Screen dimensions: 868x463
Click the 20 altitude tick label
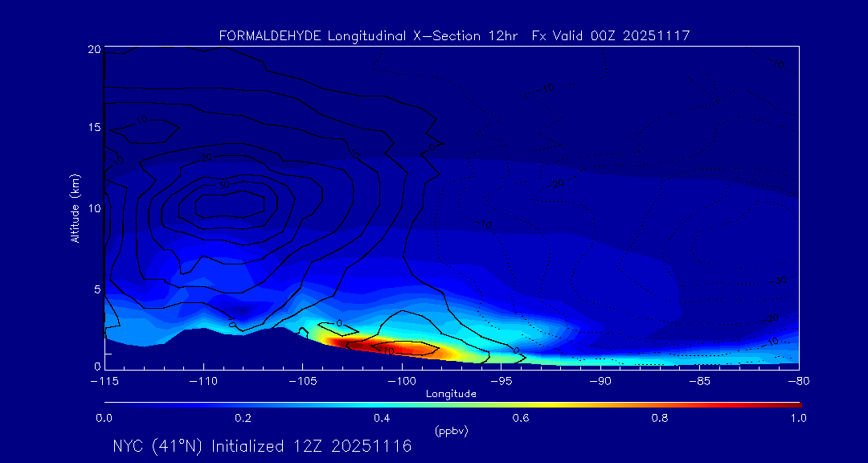pos(93,50)
